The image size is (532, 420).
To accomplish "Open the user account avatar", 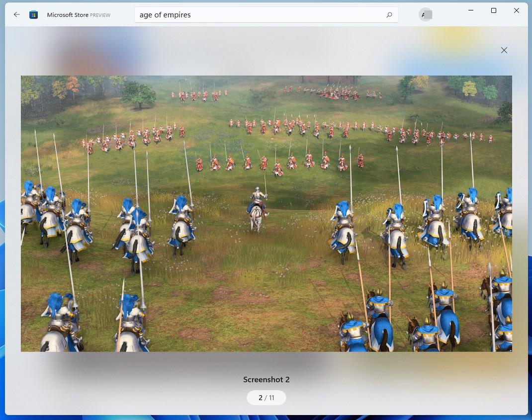I will point(425,14).
